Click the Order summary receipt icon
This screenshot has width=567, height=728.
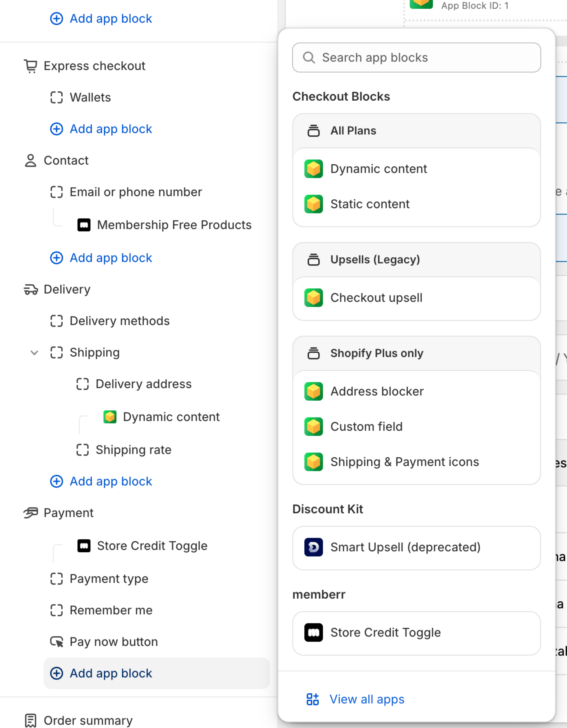click(31, 720)
